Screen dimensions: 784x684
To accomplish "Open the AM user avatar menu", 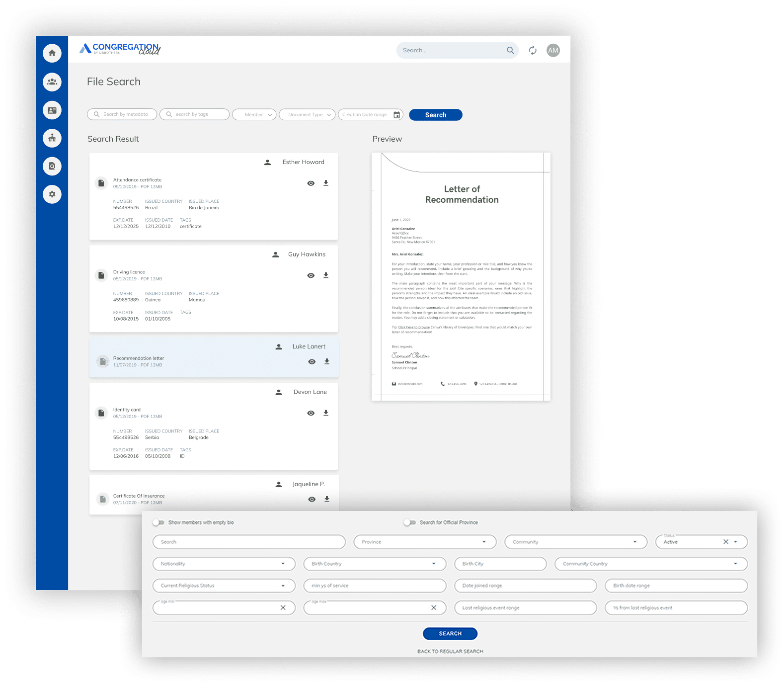I will (x=553, y=50).
